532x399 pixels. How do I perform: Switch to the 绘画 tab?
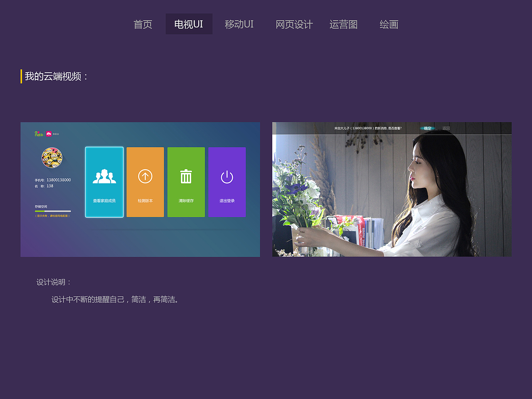pyautogui.click(x=388, y=24)
